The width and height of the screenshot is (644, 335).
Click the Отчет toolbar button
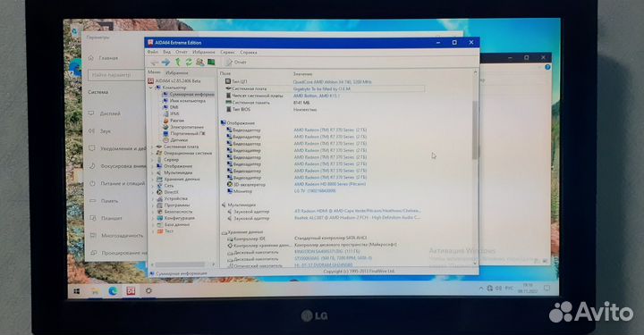(236, 63)
